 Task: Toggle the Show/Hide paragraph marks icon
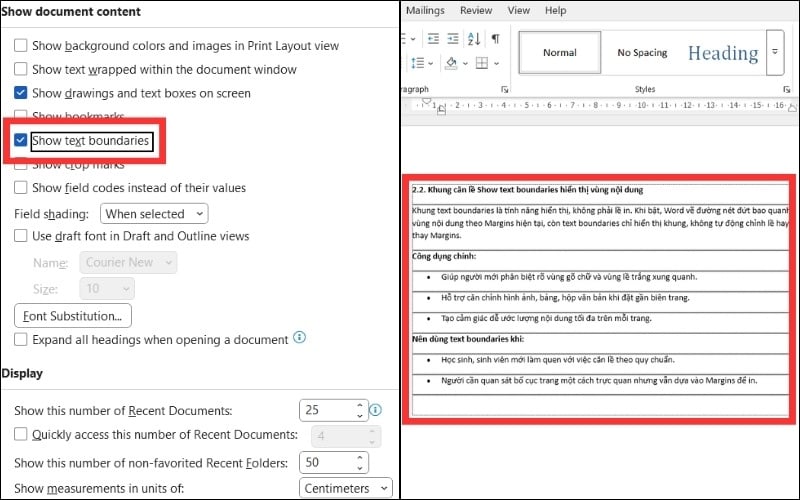point(495,39)
